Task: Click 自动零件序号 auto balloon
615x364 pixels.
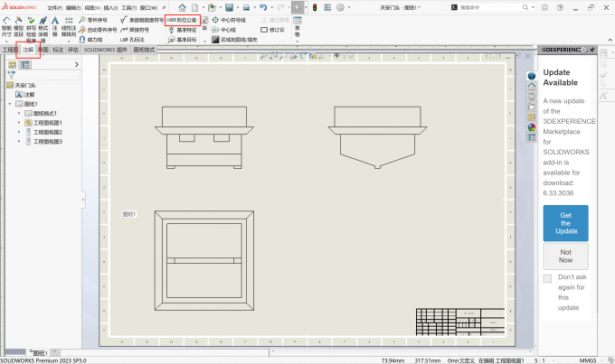Action: coord(98,30)
